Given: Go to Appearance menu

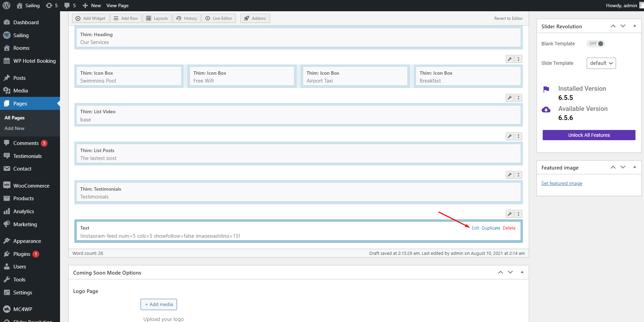Looking at the screenshot, I should 30,241.
